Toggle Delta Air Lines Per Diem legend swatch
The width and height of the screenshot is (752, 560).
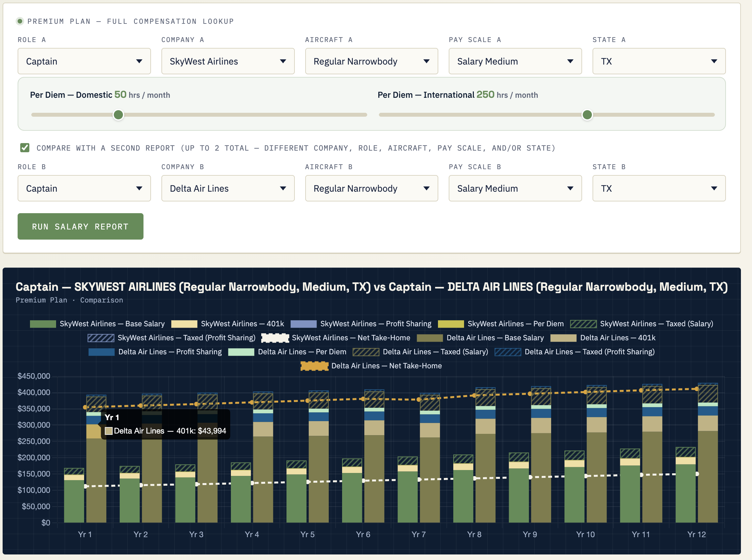pos(241,352)
